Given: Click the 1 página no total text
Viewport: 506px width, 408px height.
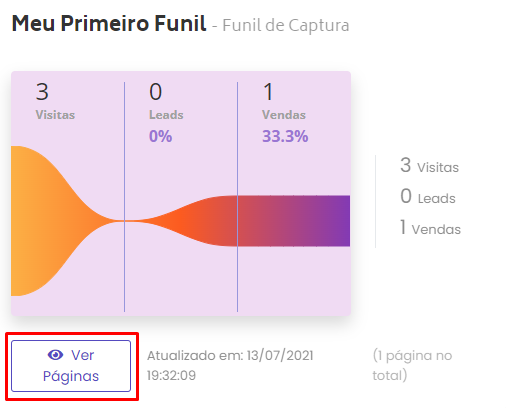Looking at the screenshot, I should tap(412, 365).
